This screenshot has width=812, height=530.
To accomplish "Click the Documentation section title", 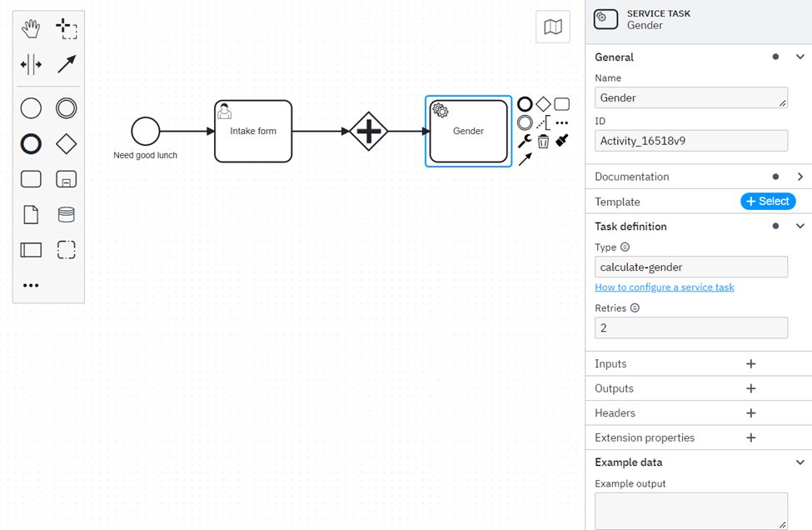I will [632, 177].
